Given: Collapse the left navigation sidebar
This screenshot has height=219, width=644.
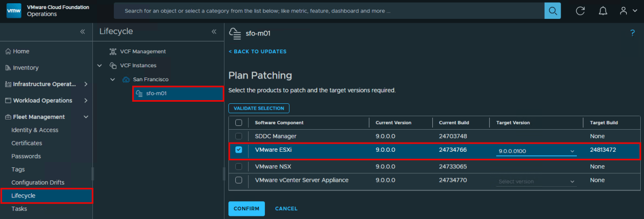Looking at the screenshot, I should point(82,32).
